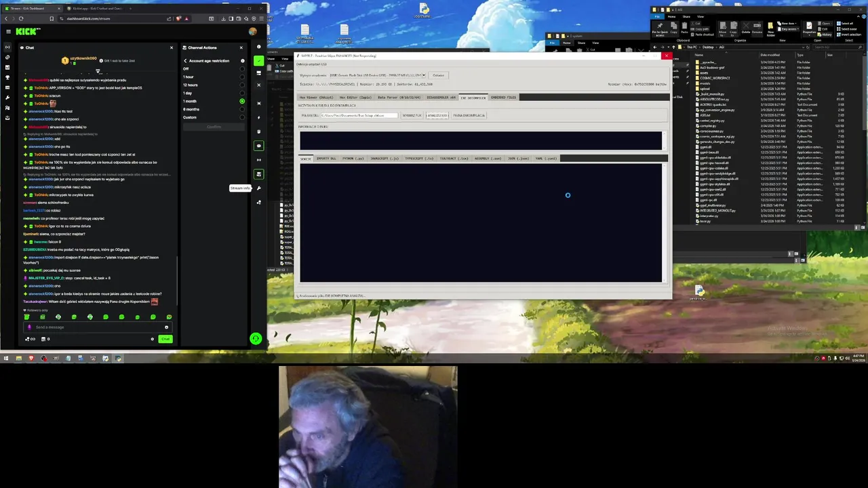Open the IMPORTY DLL sub-tab
The image size is (868, 488).
click(x=326, y=159)
